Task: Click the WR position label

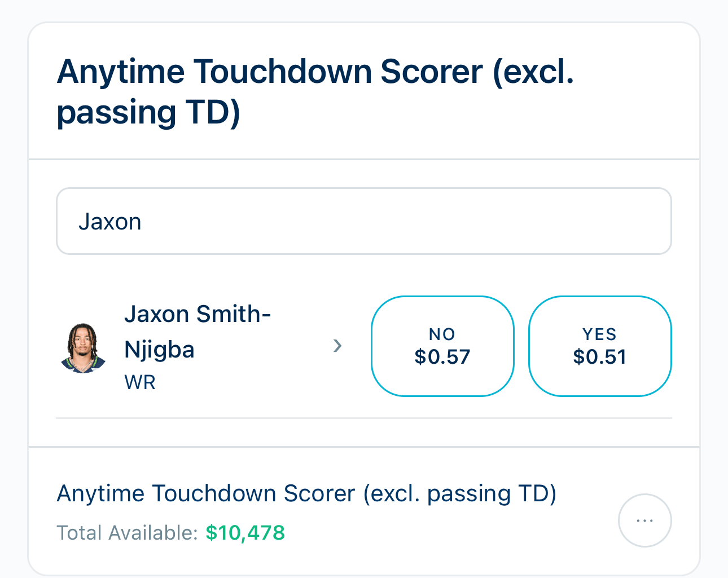Action: point(139,382)
